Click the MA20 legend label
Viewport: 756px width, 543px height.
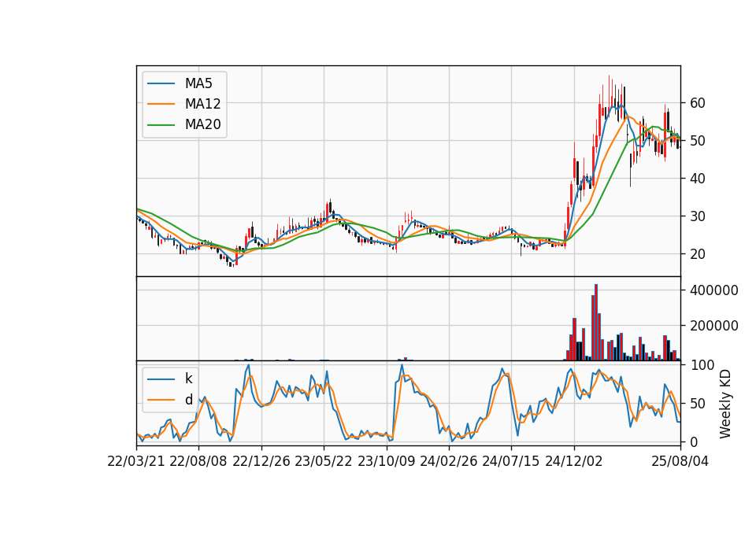pos(202,124)
